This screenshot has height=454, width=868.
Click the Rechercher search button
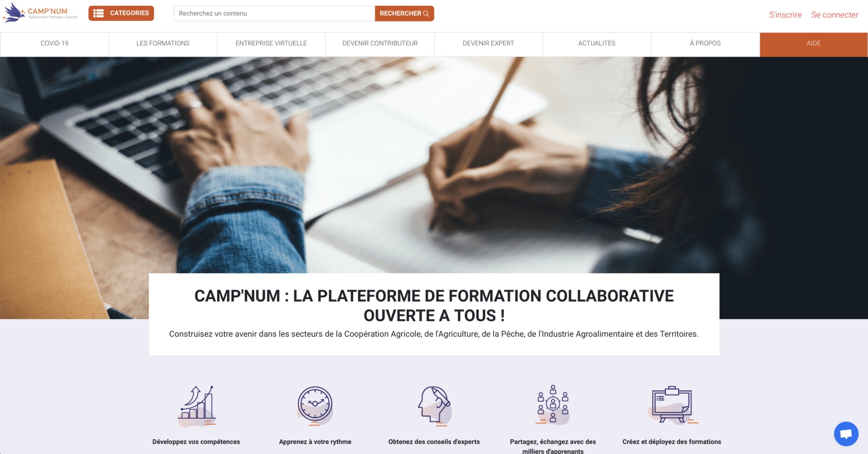(404, 14)
